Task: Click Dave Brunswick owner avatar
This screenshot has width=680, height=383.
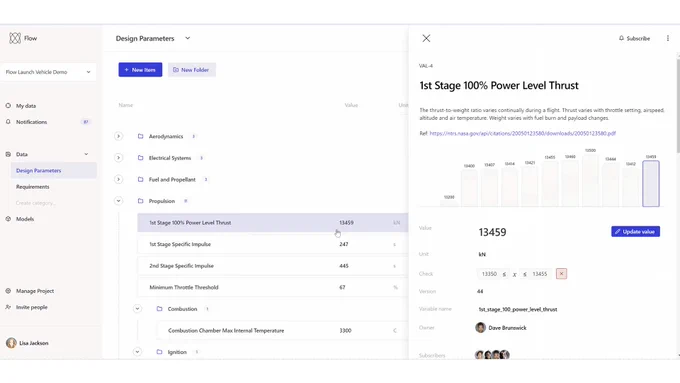Action: [480, 327]
